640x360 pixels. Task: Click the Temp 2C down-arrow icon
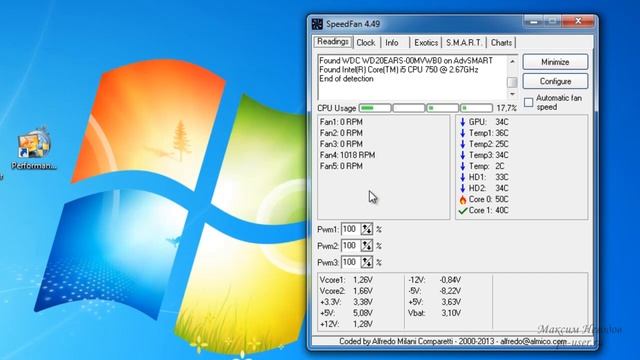(x=462, y=166)
